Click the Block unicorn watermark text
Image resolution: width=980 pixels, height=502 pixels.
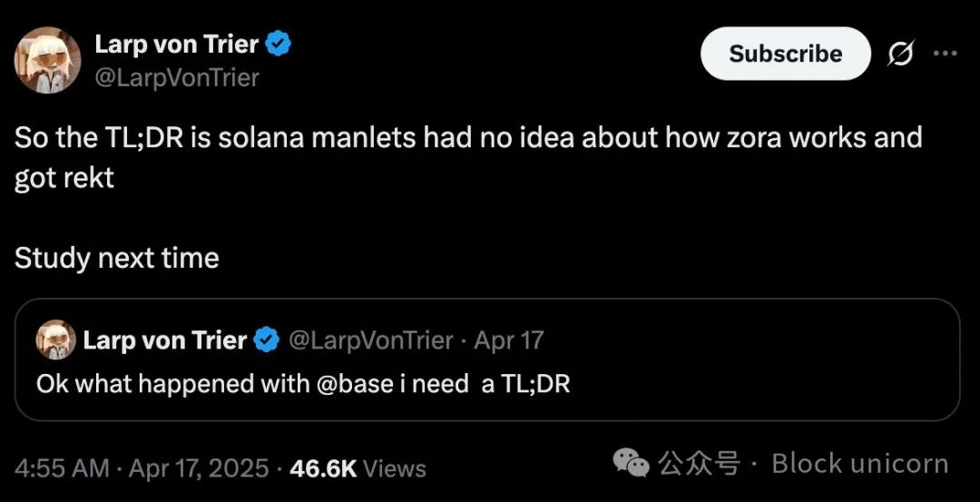click(860, 463)
